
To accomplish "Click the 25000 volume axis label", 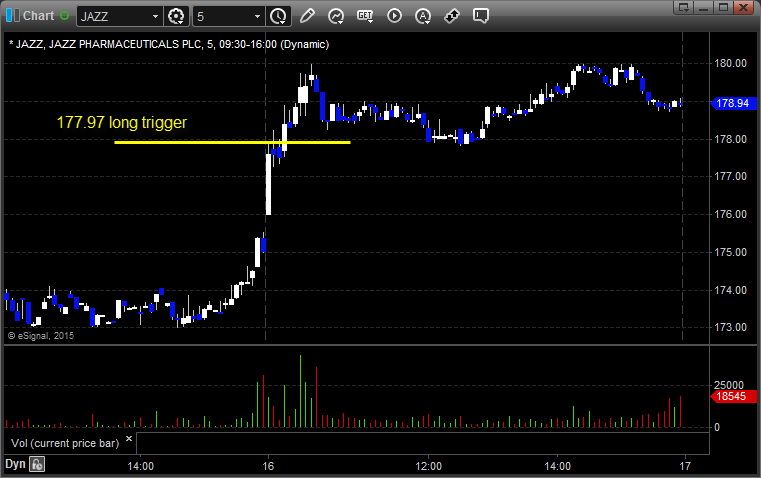I will click(729, 385).
